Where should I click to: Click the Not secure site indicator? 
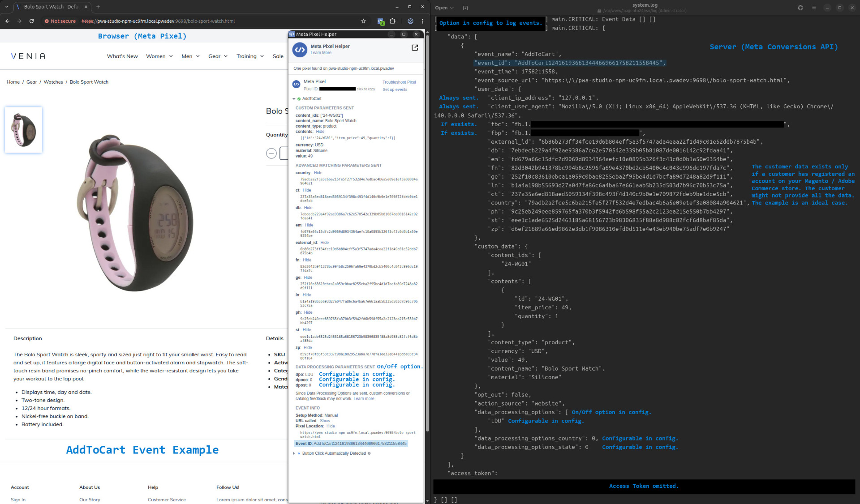coord(60,21)
